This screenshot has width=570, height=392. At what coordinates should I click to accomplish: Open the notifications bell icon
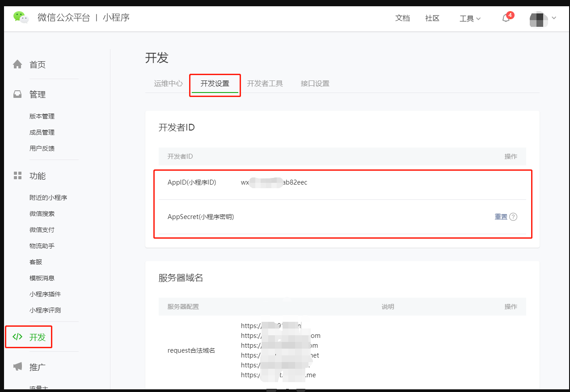pos(506,18)
